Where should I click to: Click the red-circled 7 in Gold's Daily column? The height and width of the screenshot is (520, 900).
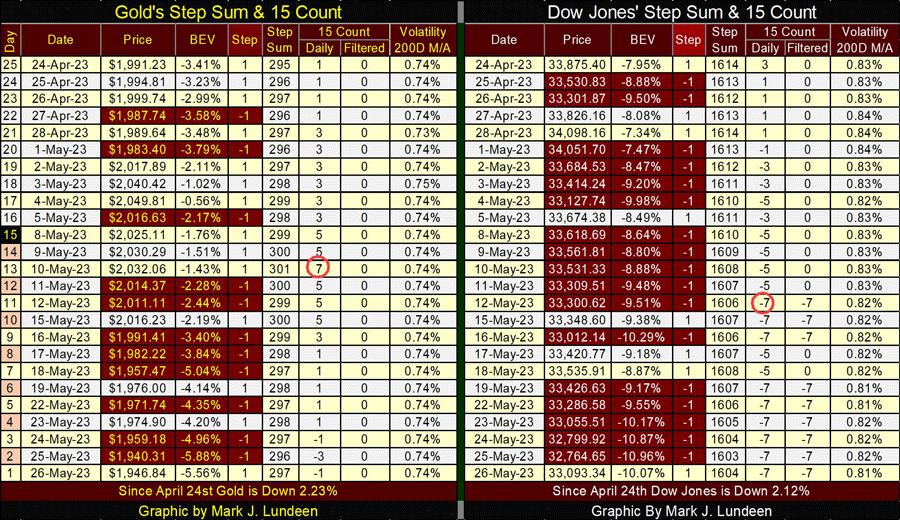point(318,268)
